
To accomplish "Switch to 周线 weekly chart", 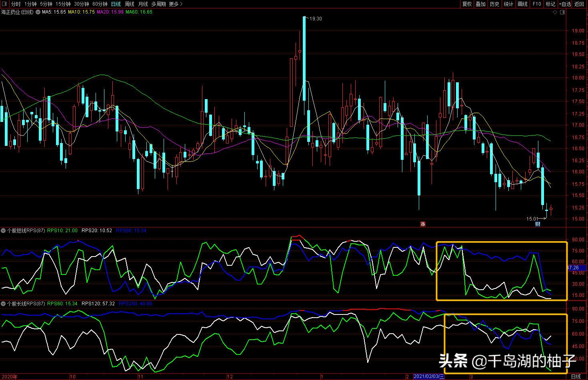I will click(130, 4).
